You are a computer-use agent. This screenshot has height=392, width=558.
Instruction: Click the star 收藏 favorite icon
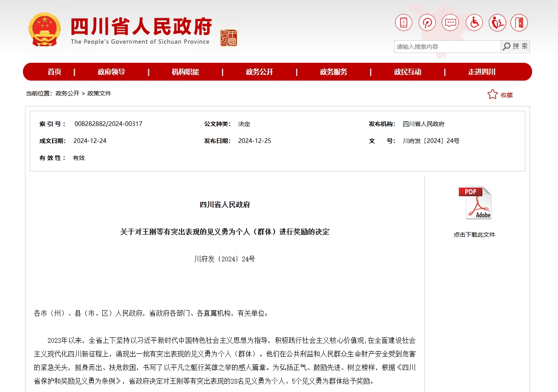(x=492, y=94)
